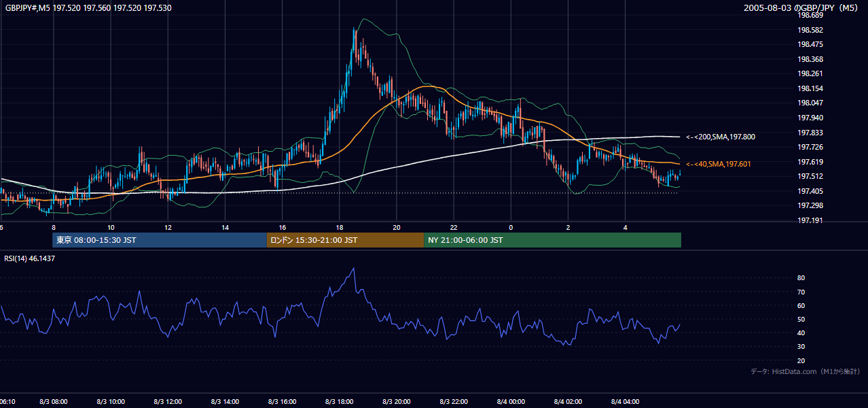Click the 197.619 price axis label
This screenshot has height=408, width=868.
coord(811,162)
